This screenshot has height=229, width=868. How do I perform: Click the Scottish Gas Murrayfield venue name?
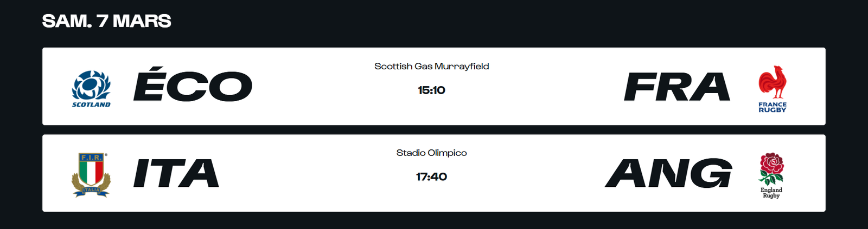point(431,66)
